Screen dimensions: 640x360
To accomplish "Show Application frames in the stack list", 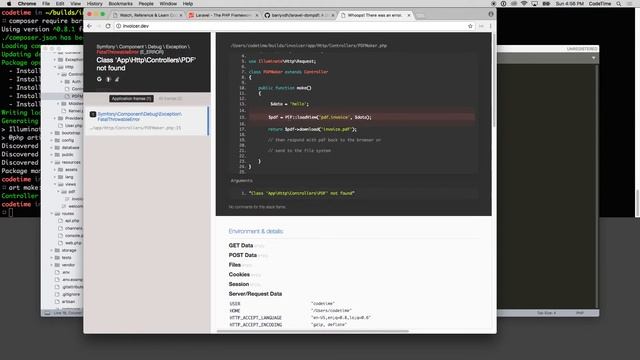I will click(131, 99).
